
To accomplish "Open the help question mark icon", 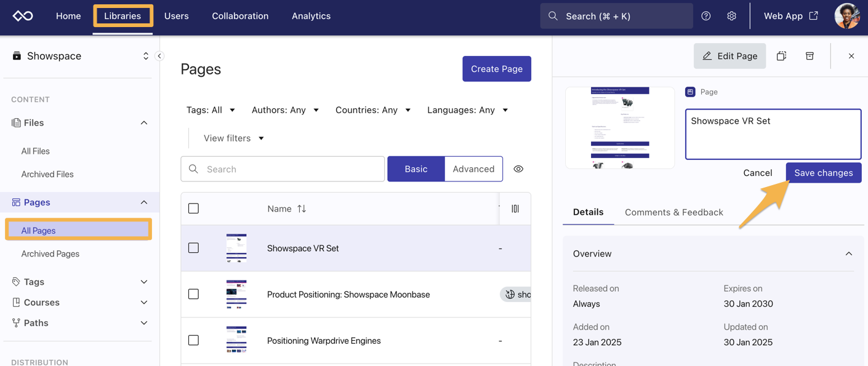I will click(706, 16).
